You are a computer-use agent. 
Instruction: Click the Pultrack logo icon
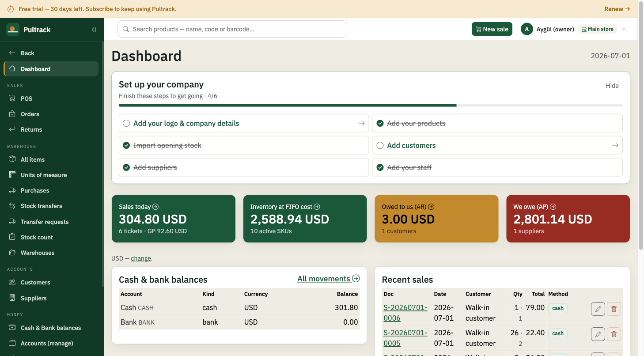click(13, 30)
